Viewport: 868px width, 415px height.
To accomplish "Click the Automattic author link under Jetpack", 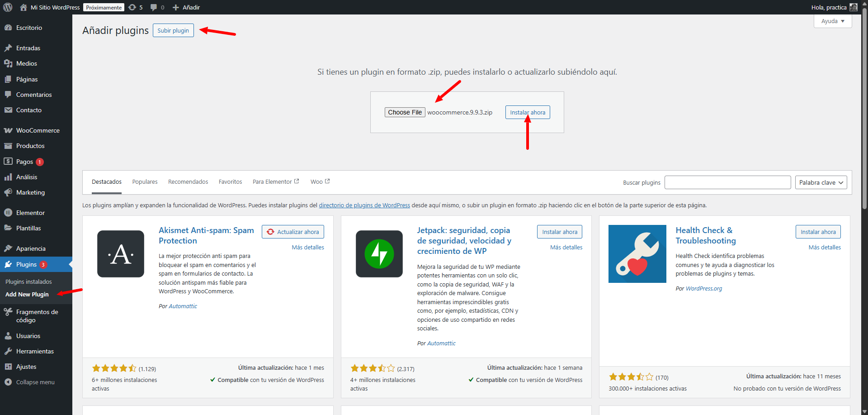I will pyautogui.click(x=441, y=343).
